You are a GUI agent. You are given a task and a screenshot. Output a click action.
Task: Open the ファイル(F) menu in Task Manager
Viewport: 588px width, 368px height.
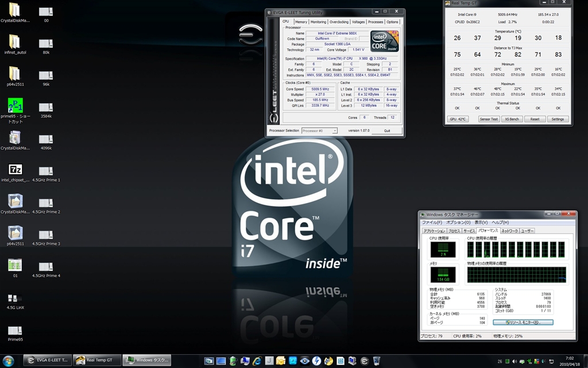point(432,223)
